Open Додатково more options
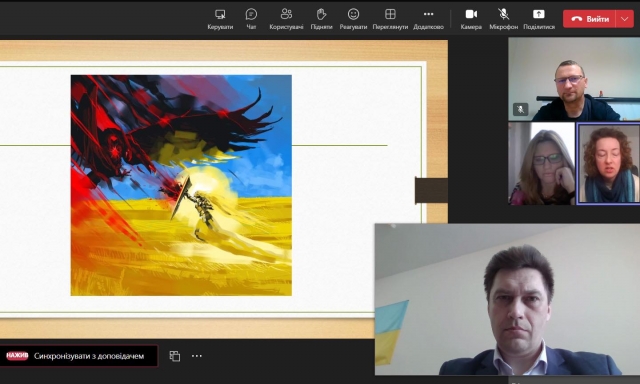The image size is (640, 384). [x=428, y=19]
